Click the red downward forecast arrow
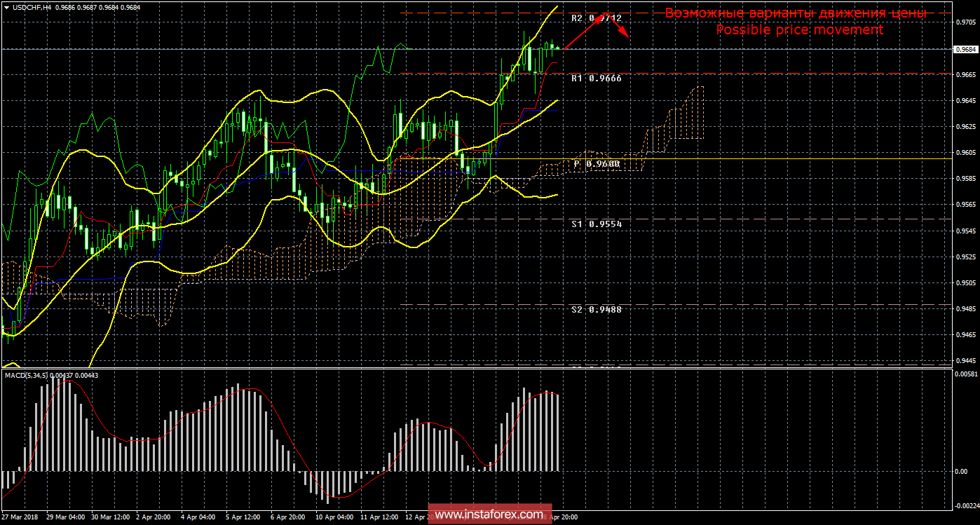Viewport: 980px width, 525px height. pyautogui.click(x=617, y=27)
